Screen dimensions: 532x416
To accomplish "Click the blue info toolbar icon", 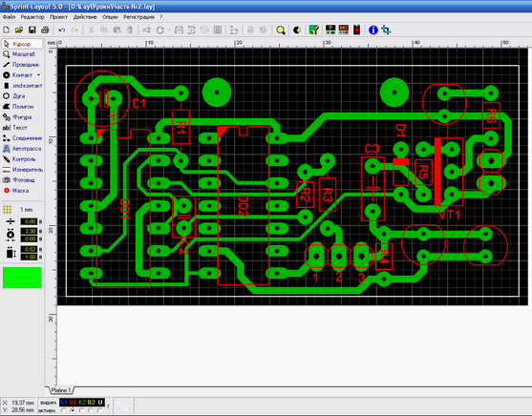I will (x=372, y=31).
